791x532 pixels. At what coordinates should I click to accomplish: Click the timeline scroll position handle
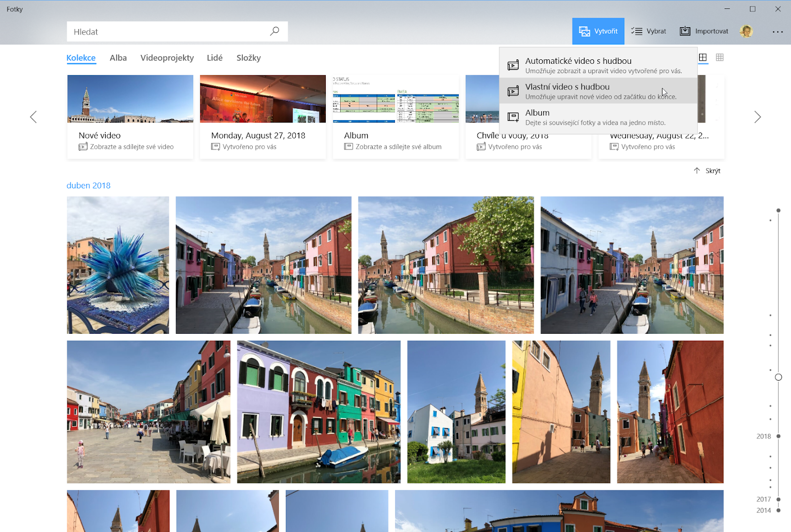[x=778, y=377]
